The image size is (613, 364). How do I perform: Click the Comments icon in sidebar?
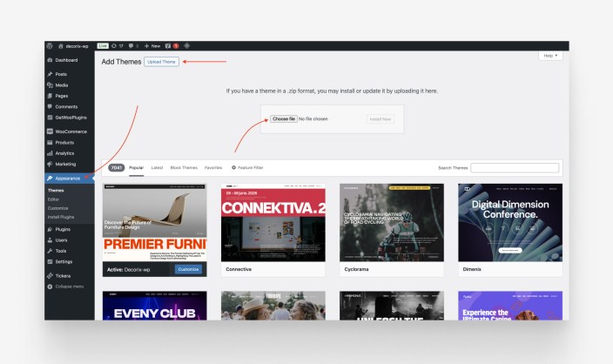[50, 107]
